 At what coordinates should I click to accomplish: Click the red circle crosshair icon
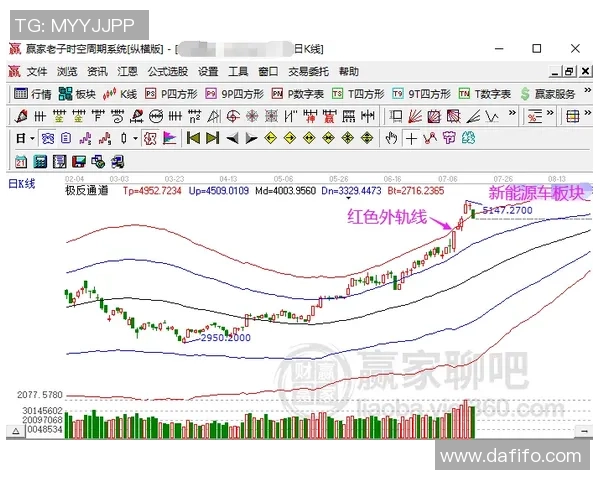[x=233, y=116]
